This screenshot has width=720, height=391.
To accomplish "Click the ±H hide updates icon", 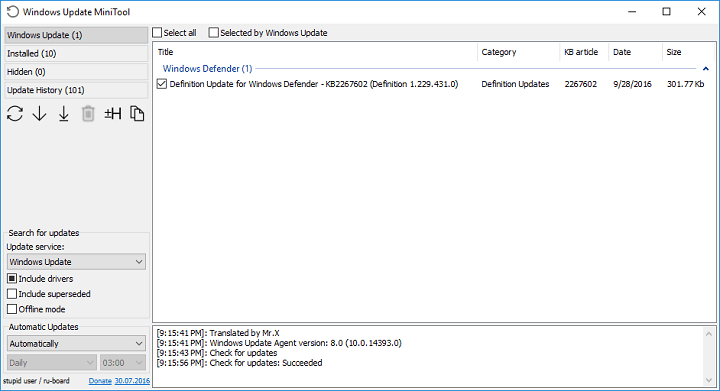I will click(112, 113).
